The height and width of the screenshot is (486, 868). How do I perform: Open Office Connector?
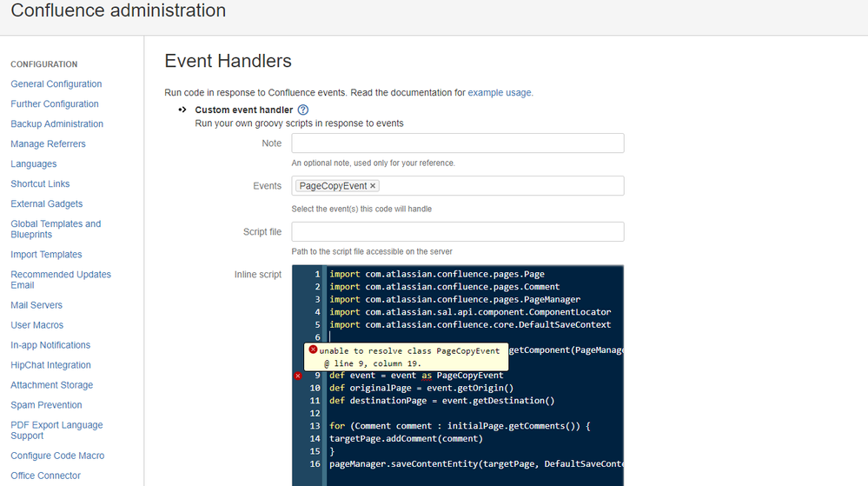[45, 476]
